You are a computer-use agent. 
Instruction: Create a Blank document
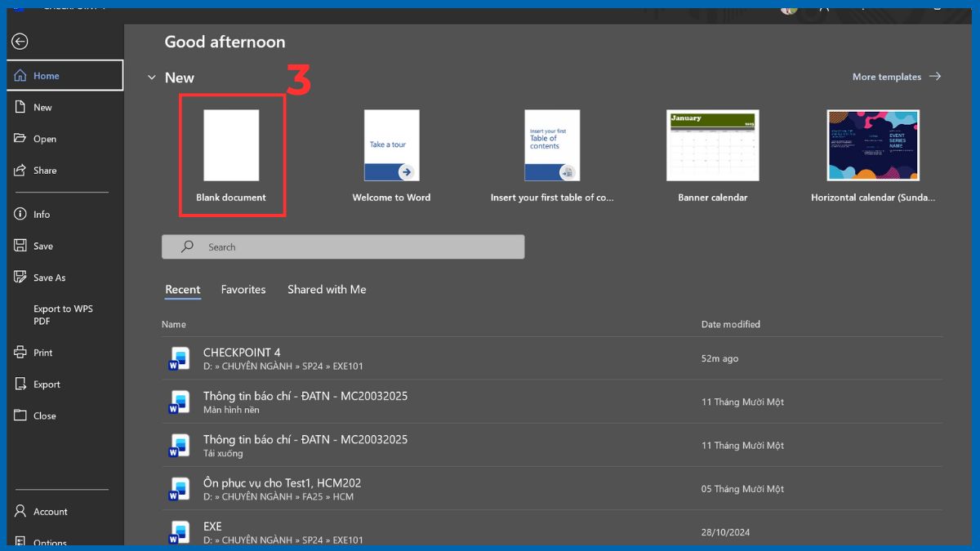(231, 147)
